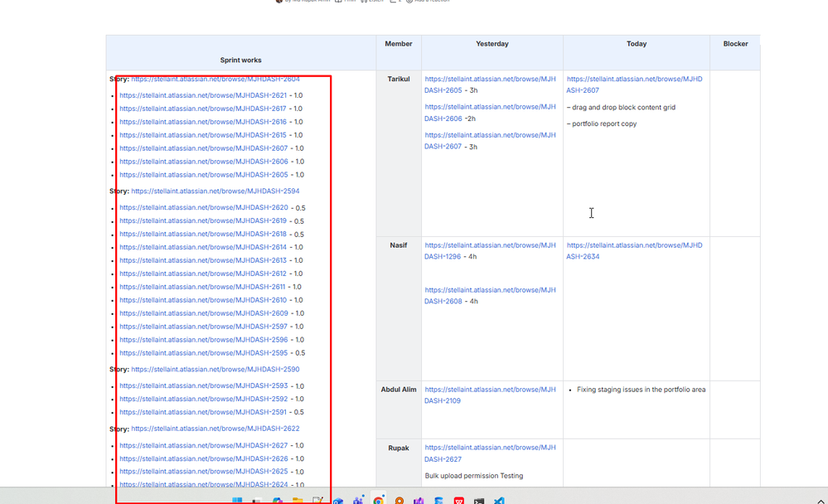Open MJHDASH-2591 sprint task link
The width and height of the screenshot is (828, 504).
203,411
